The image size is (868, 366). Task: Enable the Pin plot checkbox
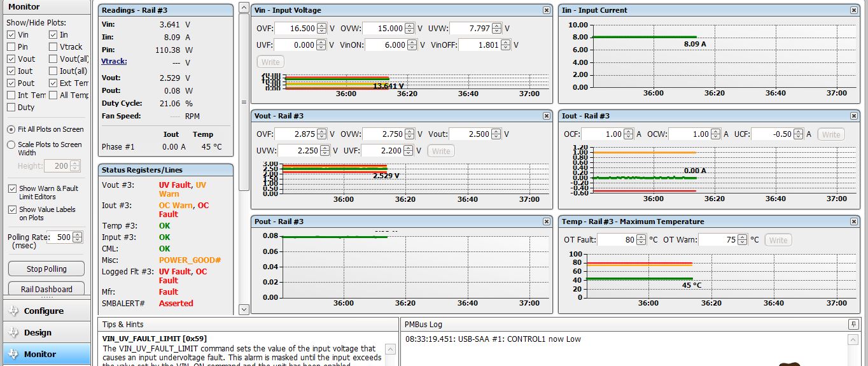12,47
